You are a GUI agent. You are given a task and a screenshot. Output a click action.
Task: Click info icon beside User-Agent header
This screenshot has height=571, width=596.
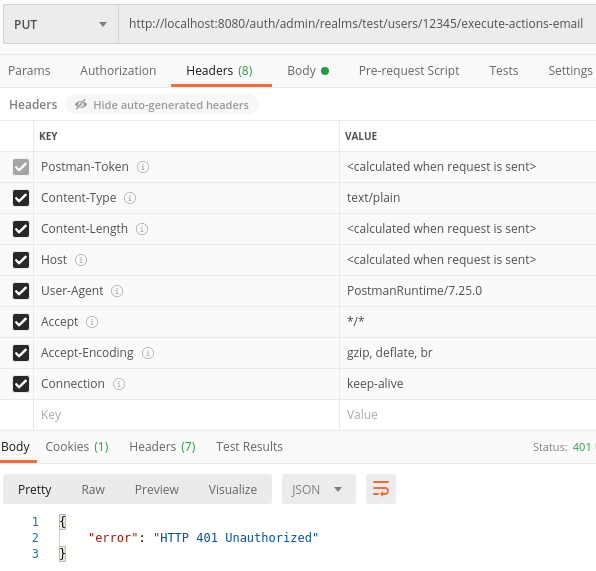(117, 291)
